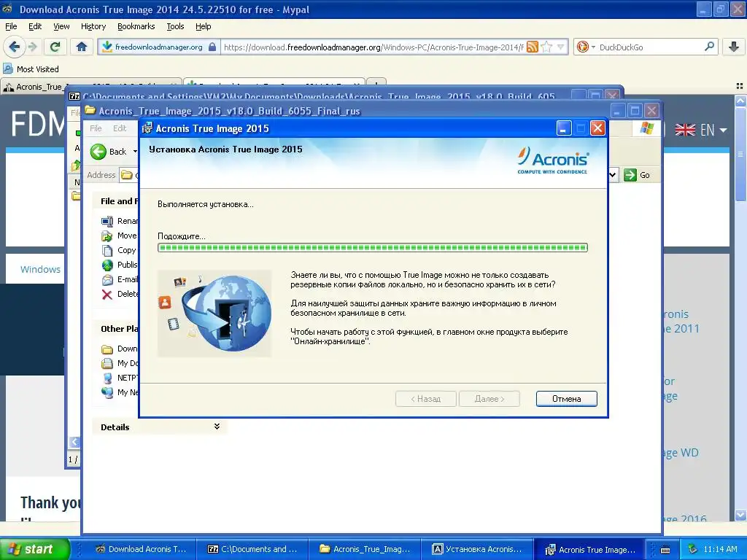Open the Help menu in Mypal
This screenshot has width=747, height=560.
coord(203,26)
